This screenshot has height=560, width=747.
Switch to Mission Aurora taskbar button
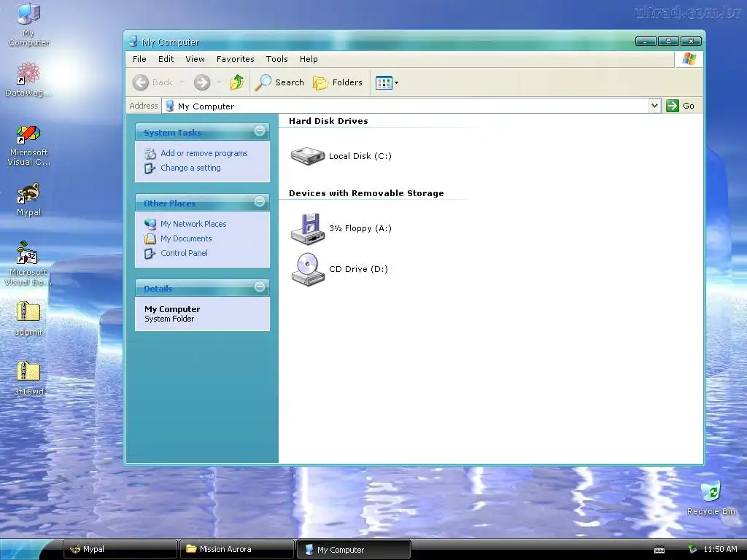coord(237,549)
